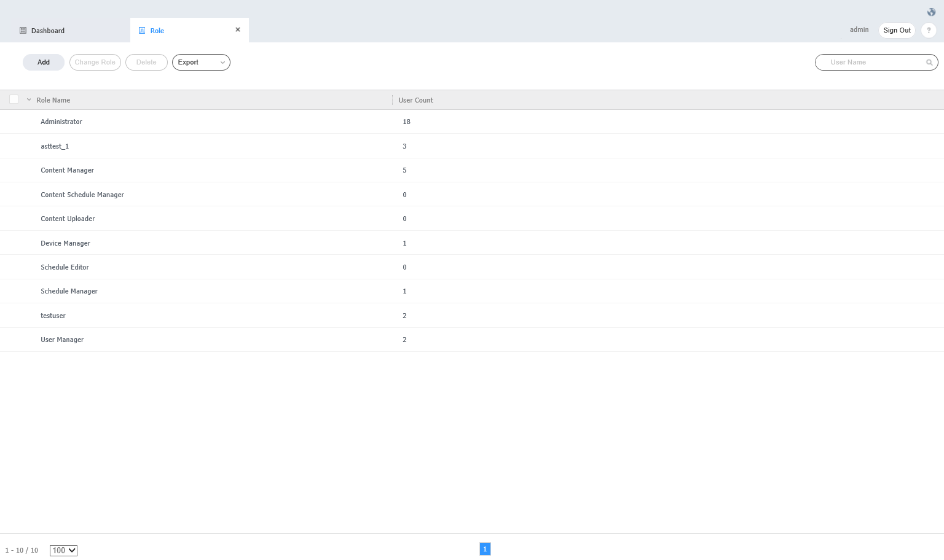Close the Role tab with its X icon
Screen dimensions: 944x560
coord(238,29)
